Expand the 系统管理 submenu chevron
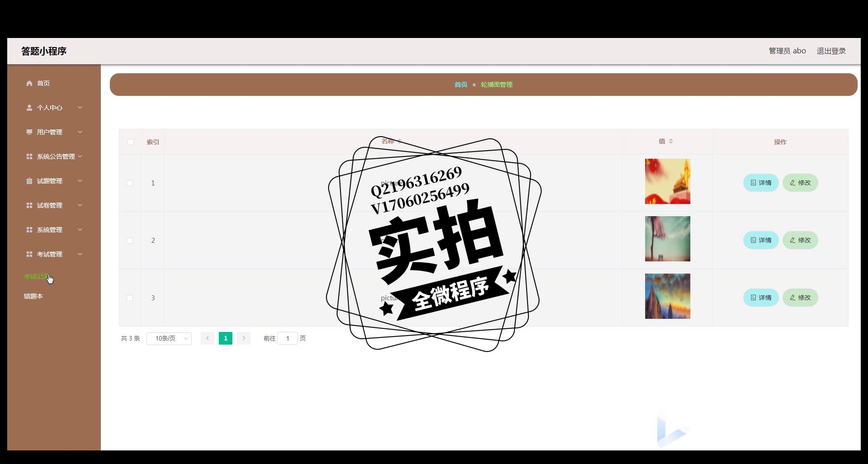Viewport: 868px width, 464px height. coord(80,230)
